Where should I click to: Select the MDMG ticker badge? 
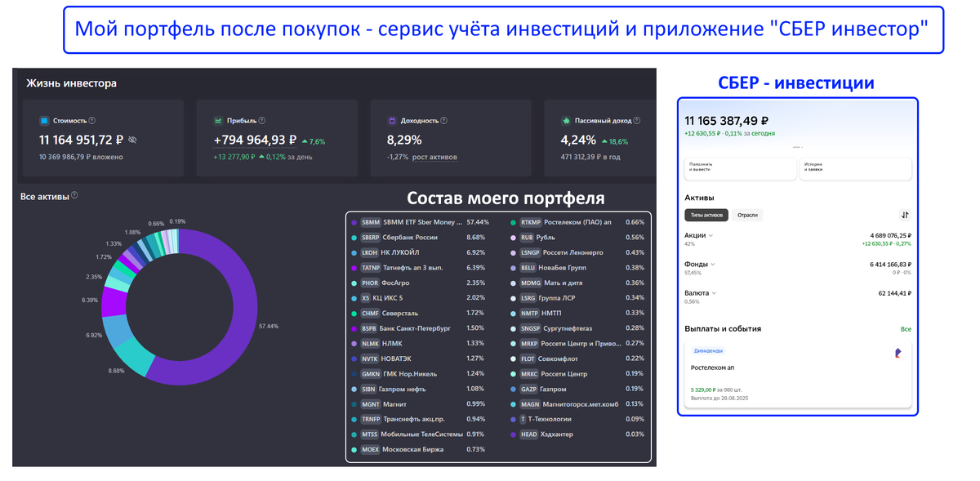tap(531, 283)
